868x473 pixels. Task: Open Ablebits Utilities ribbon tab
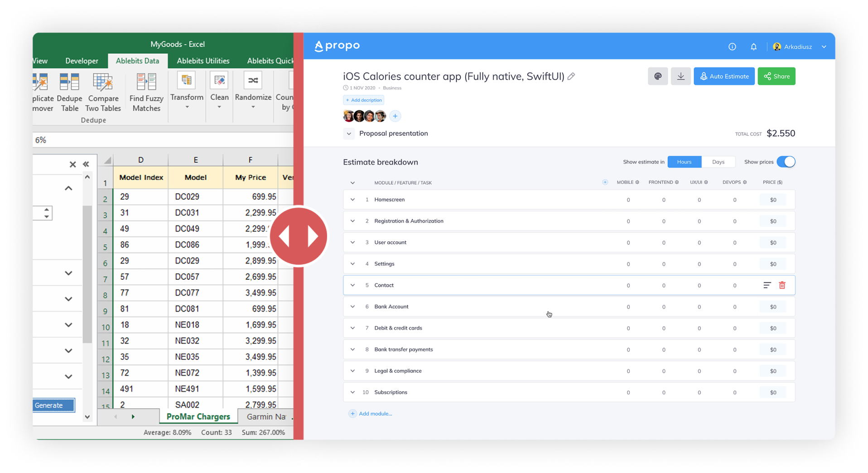click(203, 61)
